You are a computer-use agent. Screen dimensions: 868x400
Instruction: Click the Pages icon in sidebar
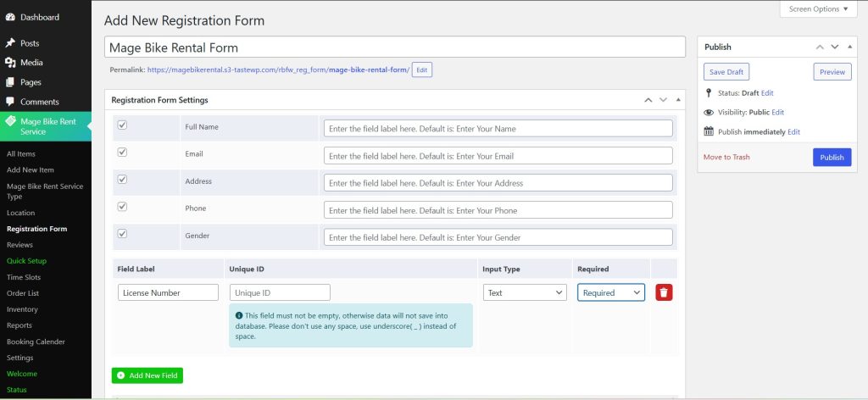[10, 82]
